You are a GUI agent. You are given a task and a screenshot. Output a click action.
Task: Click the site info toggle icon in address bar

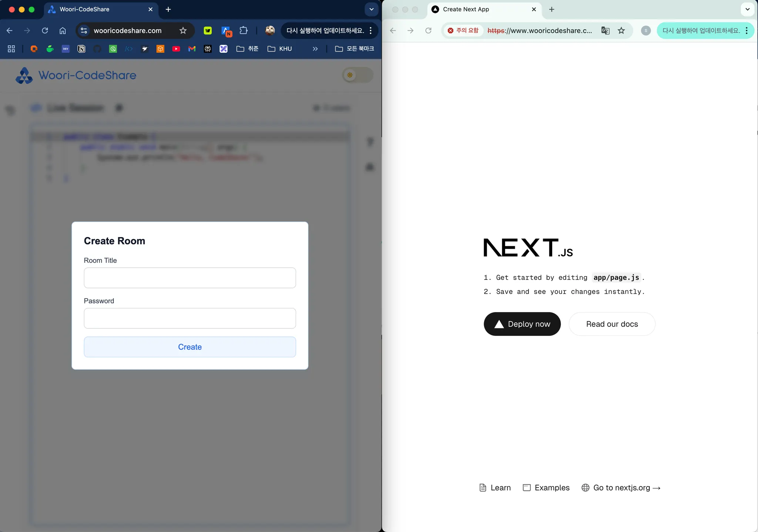coord(84,30)
